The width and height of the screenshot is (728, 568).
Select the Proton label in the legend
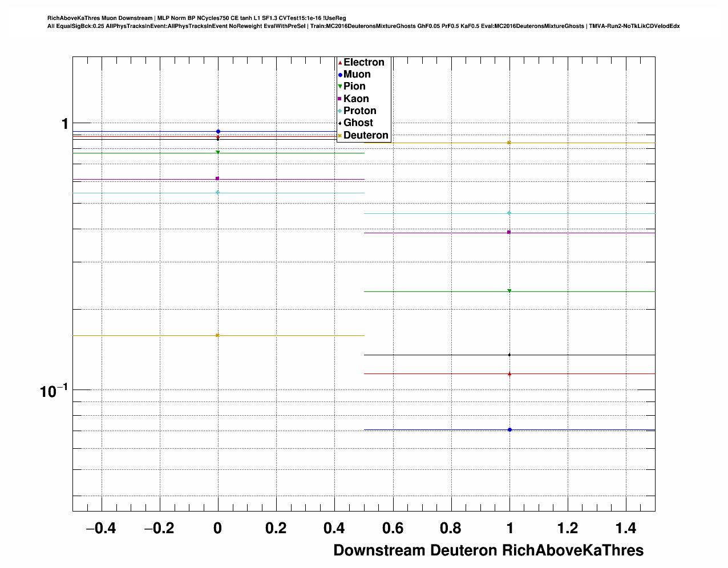coord(359,111)
